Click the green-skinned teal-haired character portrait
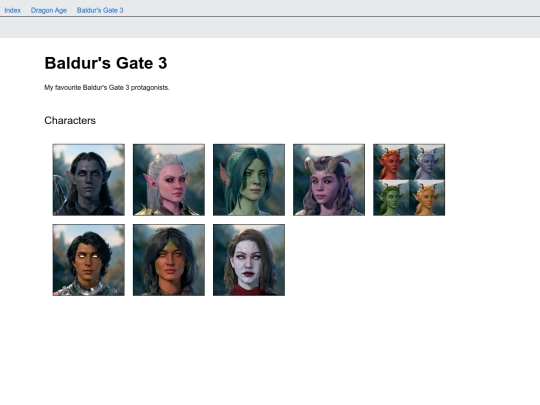The width and height of the screenshot is (540, 405). tap(249, 180)
